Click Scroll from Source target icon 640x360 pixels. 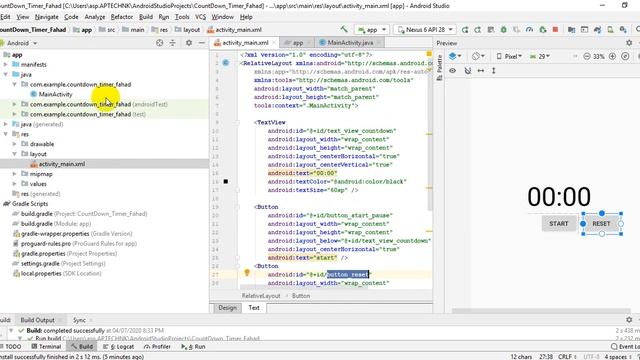point(160,43)
